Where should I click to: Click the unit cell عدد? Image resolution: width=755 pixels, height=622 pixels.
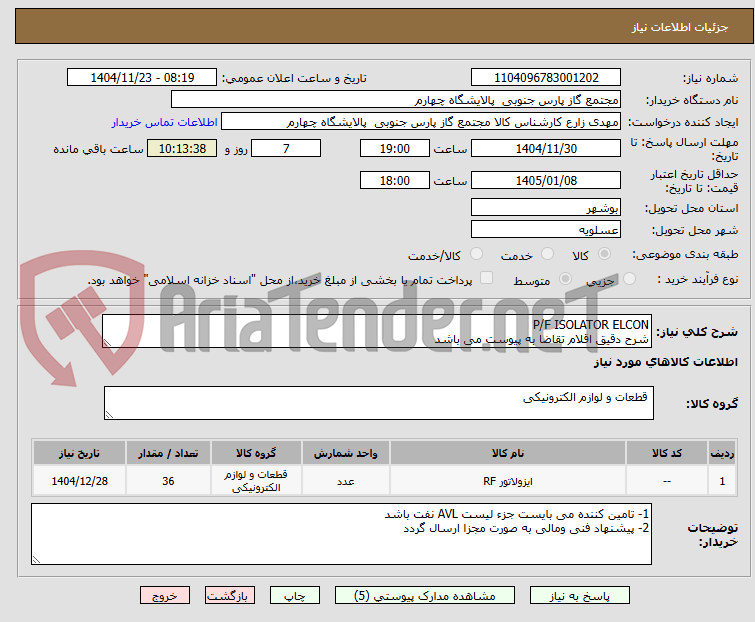346,480
